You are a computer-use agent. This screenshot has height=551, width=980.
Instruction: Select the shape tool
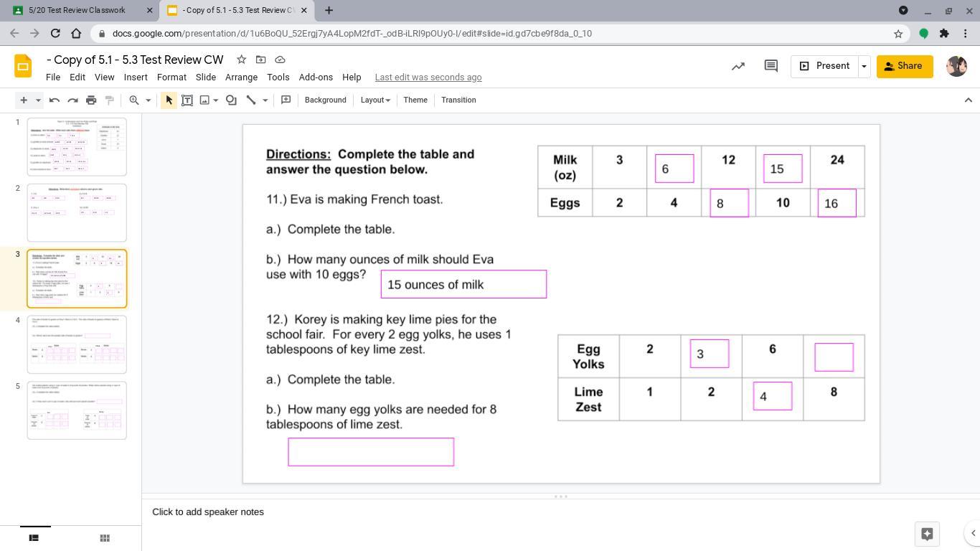point(231,100)
